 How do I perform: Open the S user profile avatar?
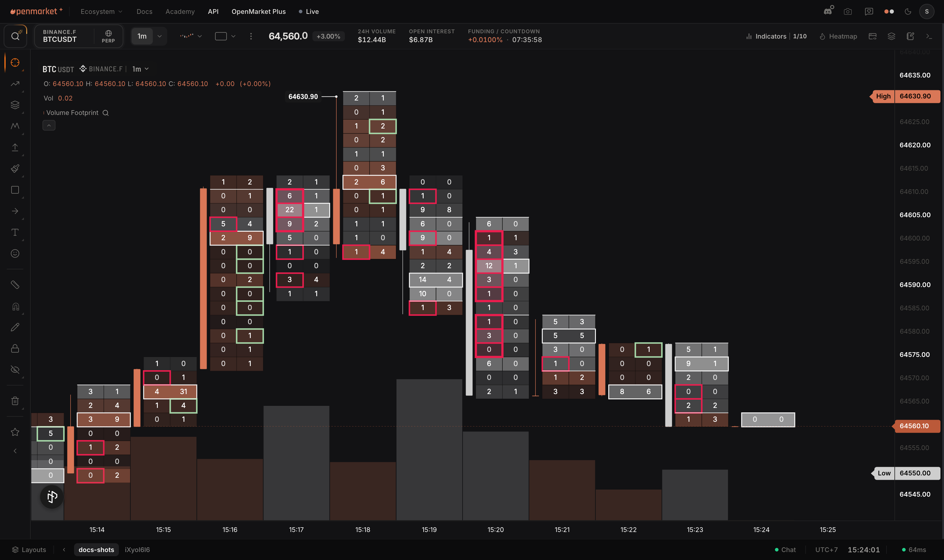(927, 12)
